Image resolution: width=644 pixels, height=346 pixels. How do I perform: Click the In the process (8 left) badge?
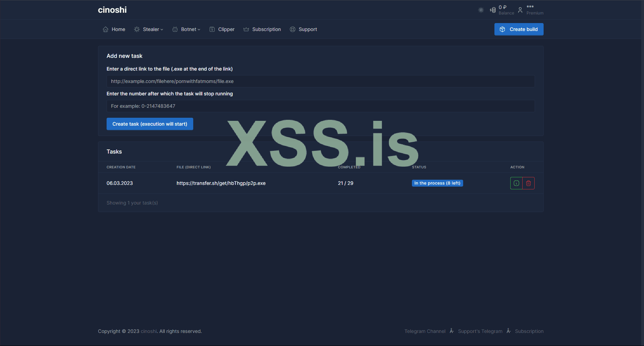[437, 183]
